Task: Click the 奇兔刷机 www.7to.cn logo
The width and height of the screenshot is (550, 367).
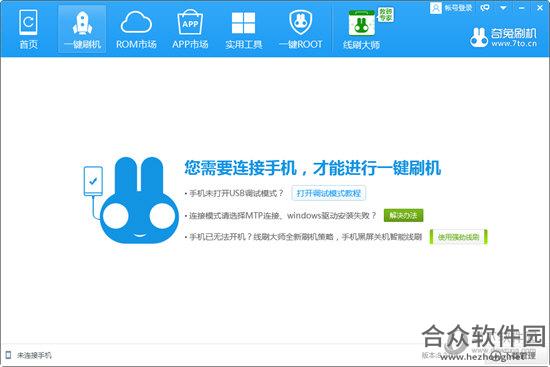Action: [503, 37]
